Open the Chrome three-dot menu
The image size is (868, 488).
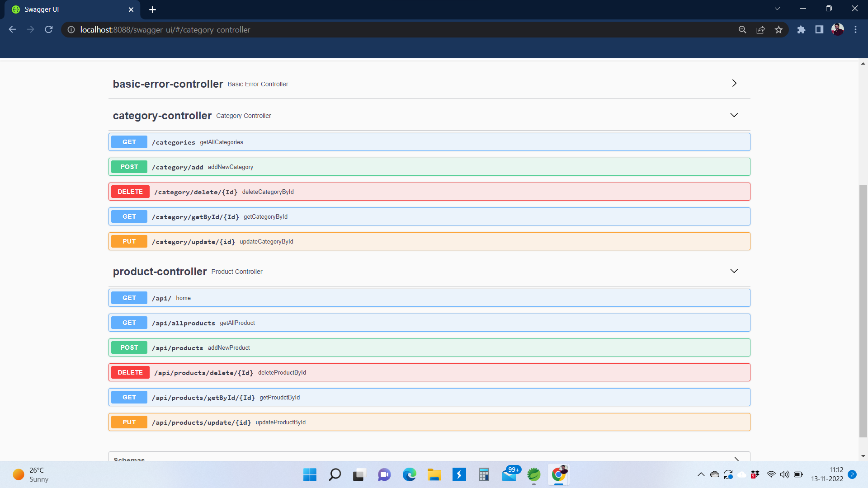click(x=855, y=29)
